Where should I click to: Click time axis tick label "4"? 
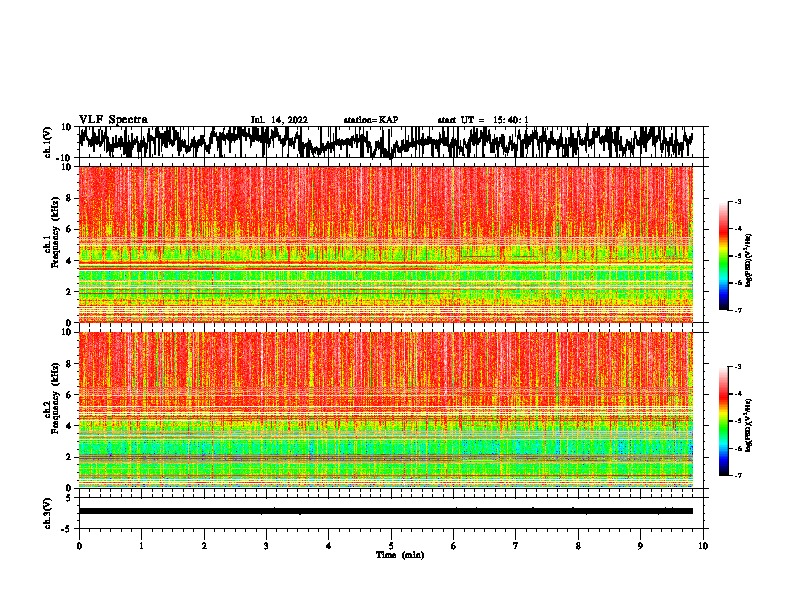click(329, 546)
